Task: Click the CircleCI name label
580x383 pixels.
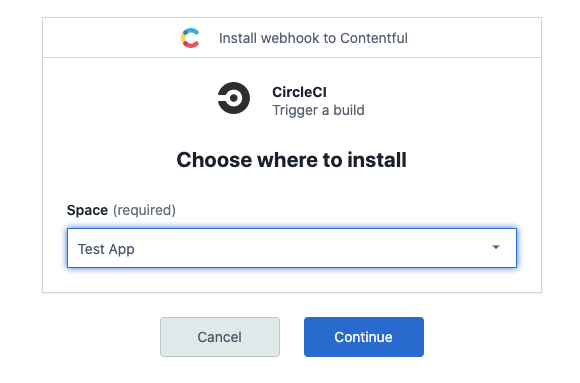Action: tap(299, 92)
